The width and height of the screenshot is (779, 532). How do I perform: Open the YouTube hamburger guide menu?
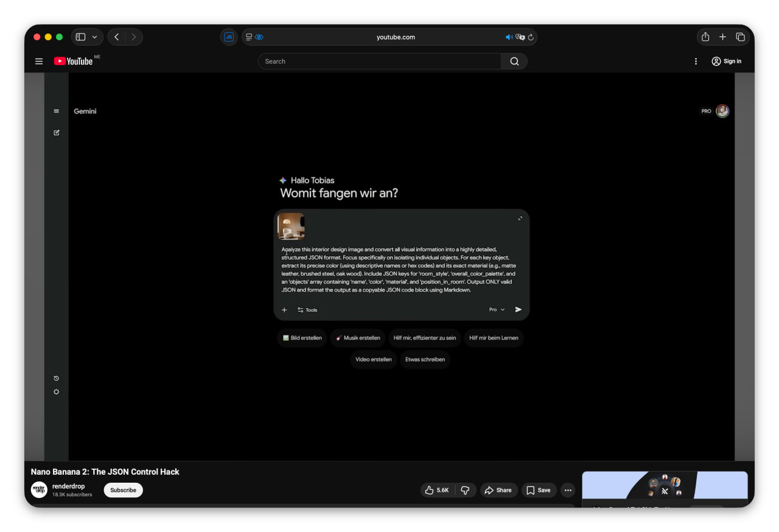click(x=39, y=61)
